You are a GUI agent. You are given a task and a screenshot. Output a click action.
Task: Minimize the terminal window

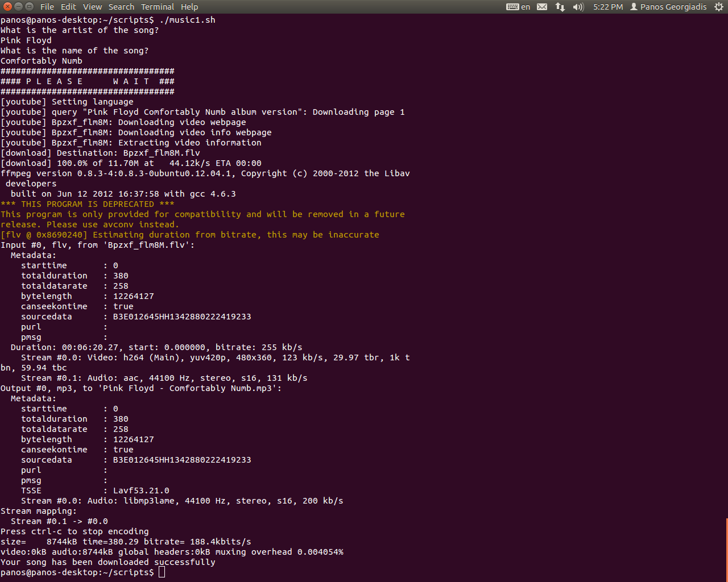[18, 7]
